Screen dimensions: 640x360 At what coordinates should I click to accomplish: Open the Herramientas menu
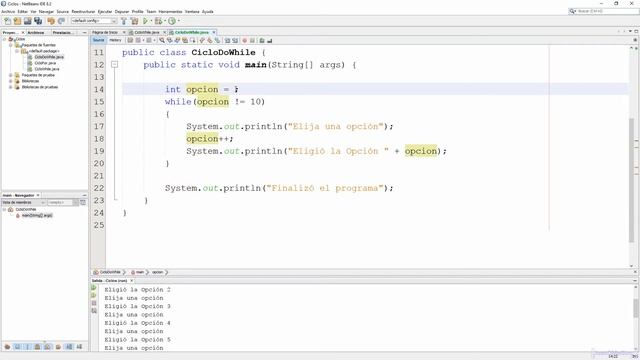coord(170,11)
